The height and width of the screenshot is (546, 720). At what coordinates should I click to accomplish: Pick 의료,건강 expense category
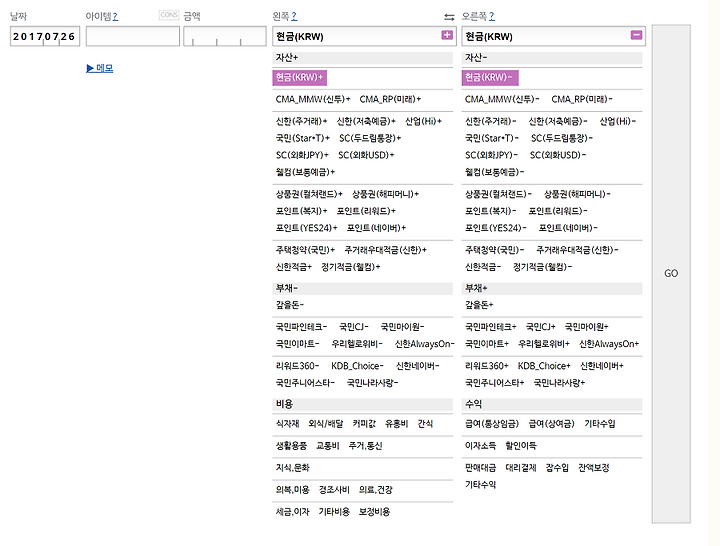tap(376, 490)
